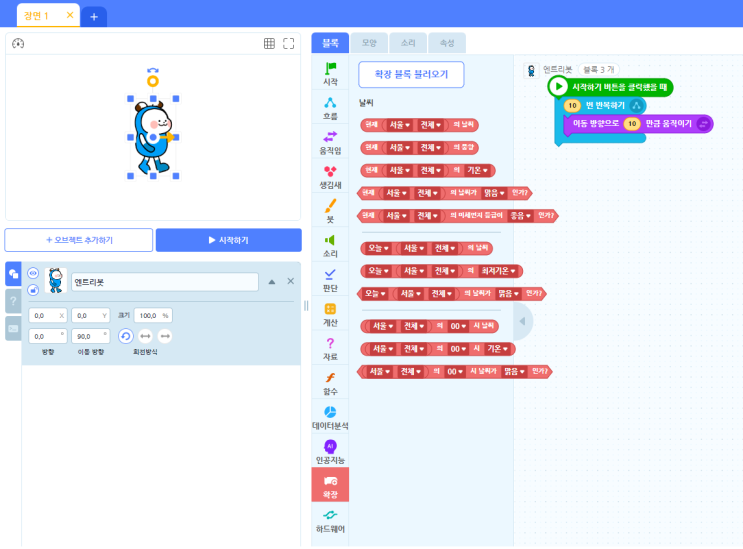Open 맑음 dropdown in 현재 날씨가 block
Image resolution: width=743 pixels, height=549 pixels.
pyautogui.click(x=494, y=193)
